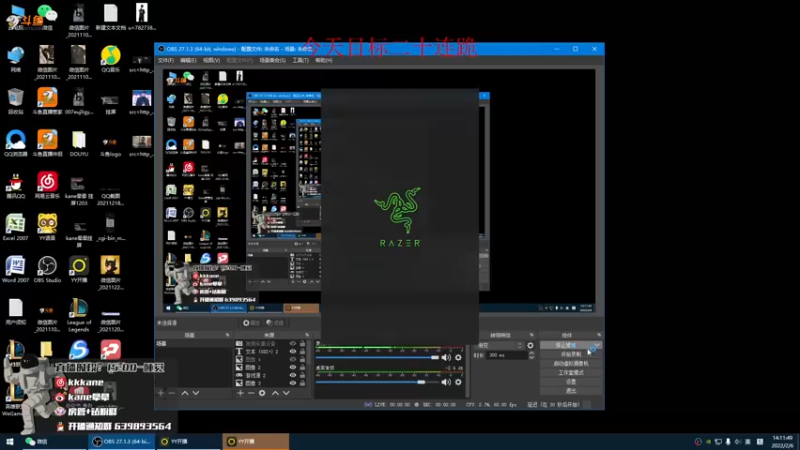Select YY语音 desktop icon
Viewport: 800px width, 450px height.
pos(47,228)
